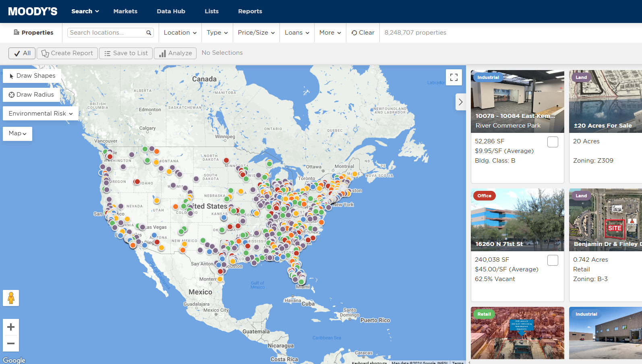Click the Retail tag on listing
The image size is (642, 364).
coord(484,314)
